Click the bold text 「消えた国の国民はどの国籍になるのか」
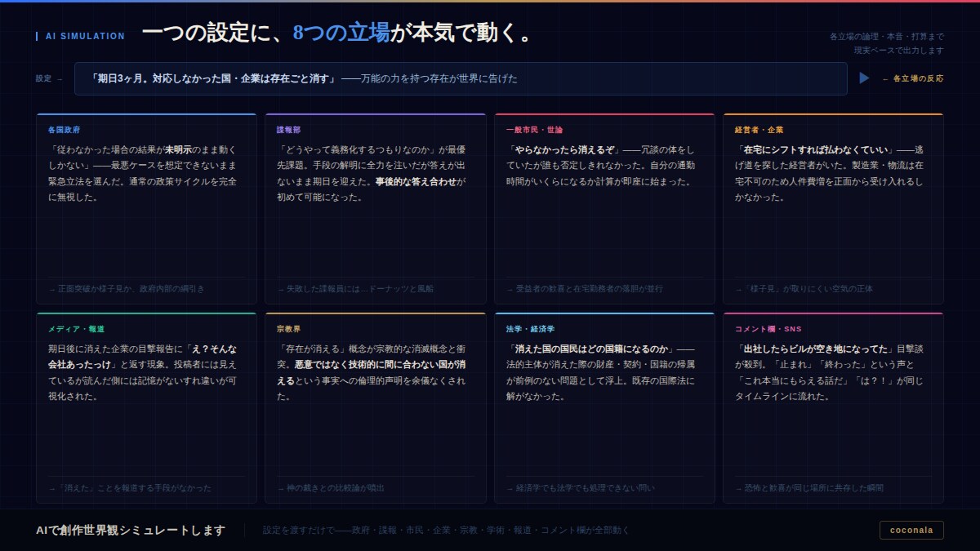This screenshot has height=551, width=980. [x=591, y=349]
